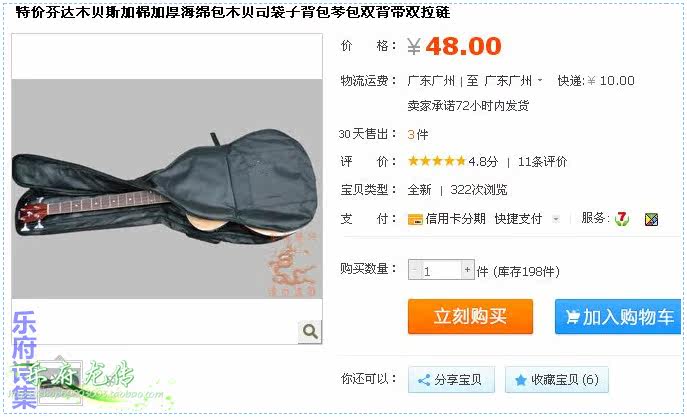This screenshot has width=687, height=417.
Task: Click the credit card installment icon
Action: click(415, 219)
